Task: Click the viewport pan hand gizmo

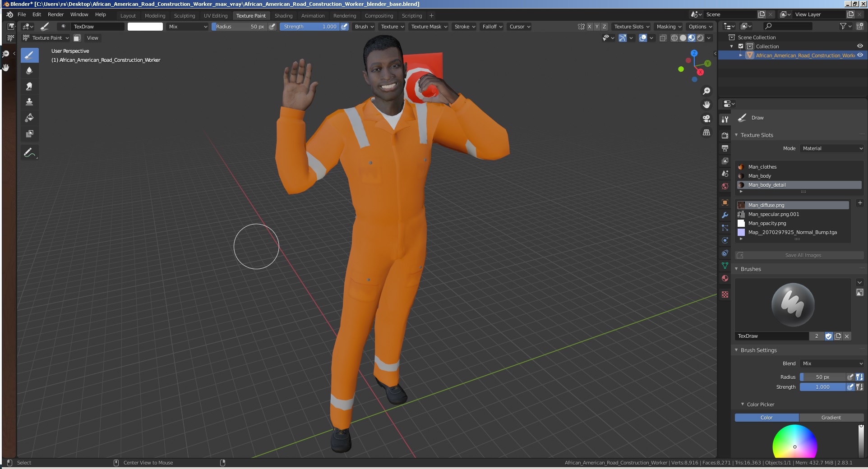Action: 706,105
